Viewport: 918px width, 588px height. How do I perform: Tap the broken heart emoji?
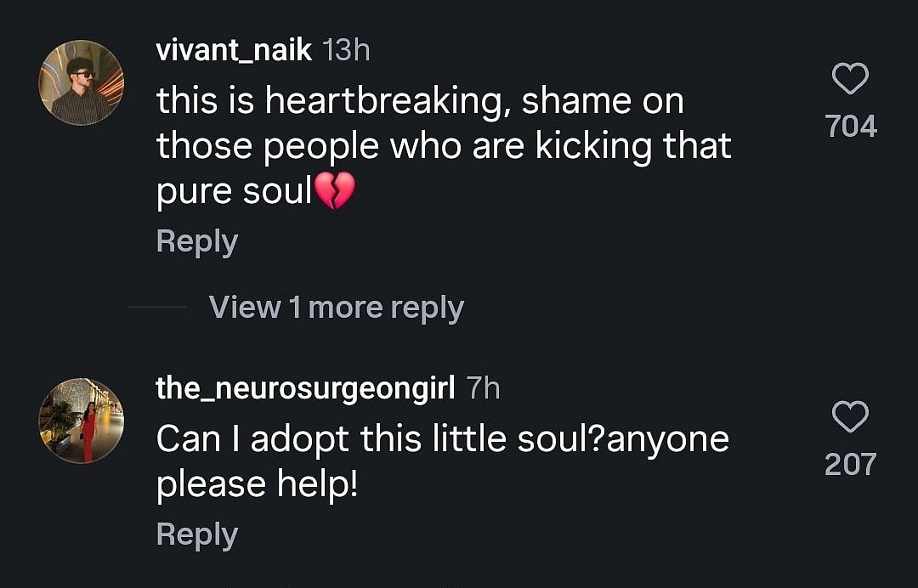tap(334, 193)
